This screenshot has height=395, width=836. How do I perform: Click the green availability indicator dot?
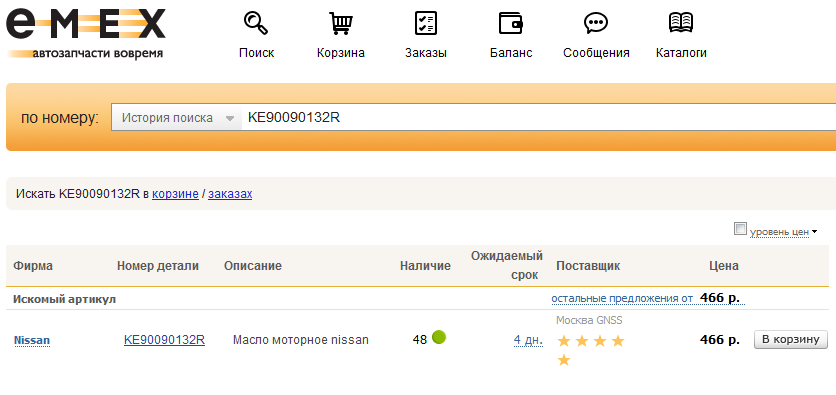[x=439, y=337]
